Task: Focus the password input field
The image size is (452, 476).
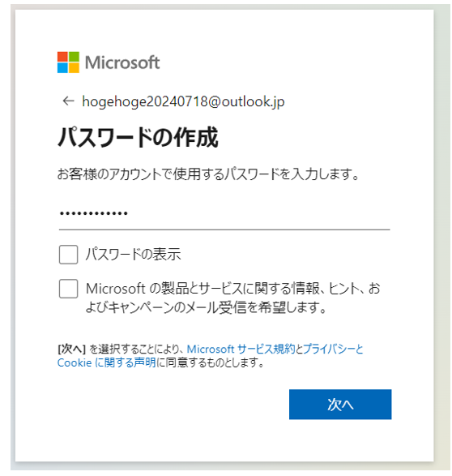Action: coord(224,214)
